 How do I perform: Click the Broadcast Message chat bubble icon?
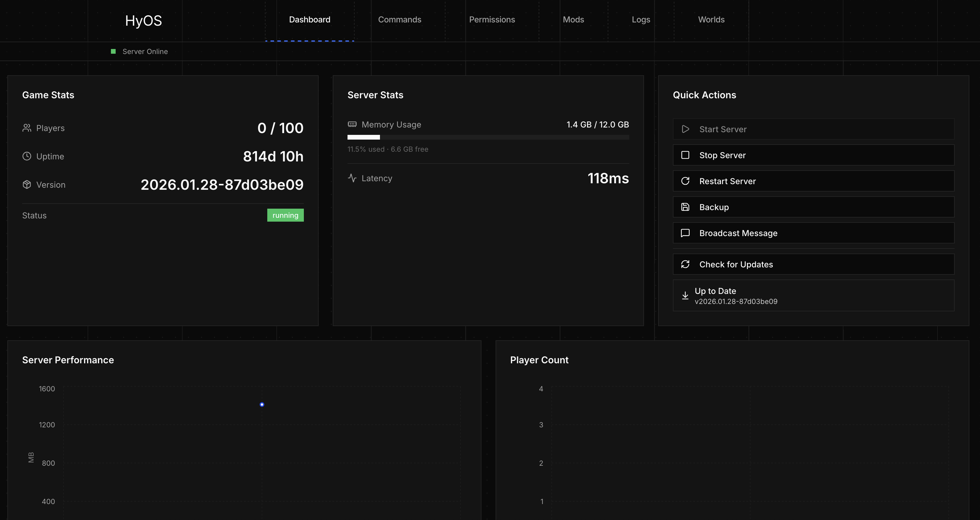pos(685,233)
